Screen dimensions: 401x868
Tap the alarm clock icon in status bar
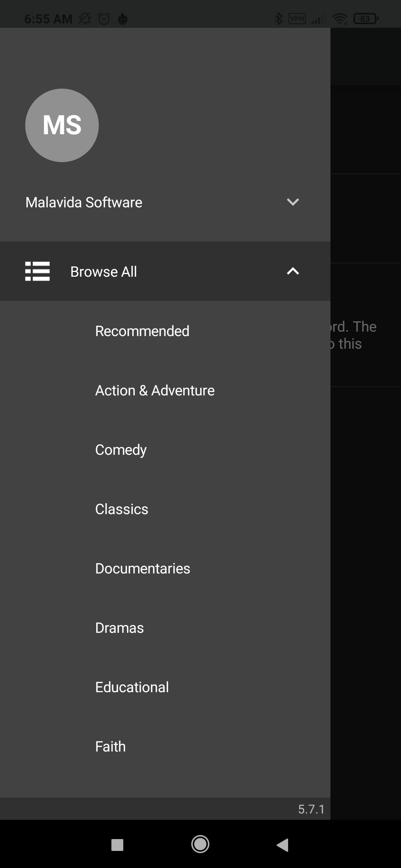tap(104, 19)
